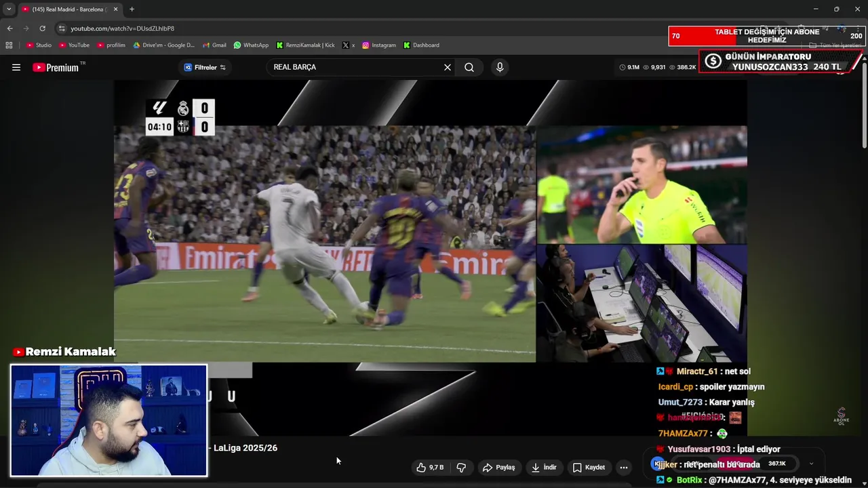Viewport: 868px width, 488px height.
Task: Like the video showing 9,7 B
Action: tap(430, 468)
